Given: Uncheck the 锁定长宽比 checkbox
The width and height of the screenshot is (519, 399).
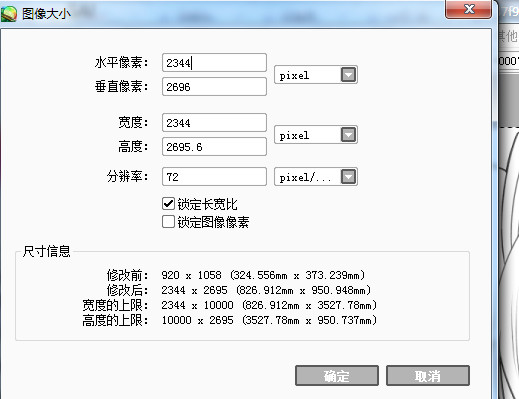Looking at the screenshot, I should (168, 204).
